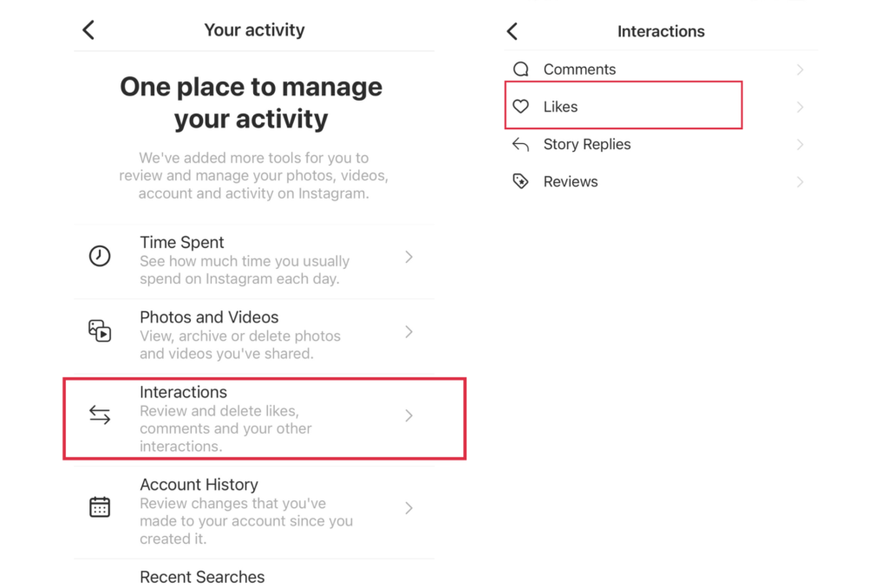Open Recent Searches
Screen dimensions: 888x588
click(x=202, y=577)
